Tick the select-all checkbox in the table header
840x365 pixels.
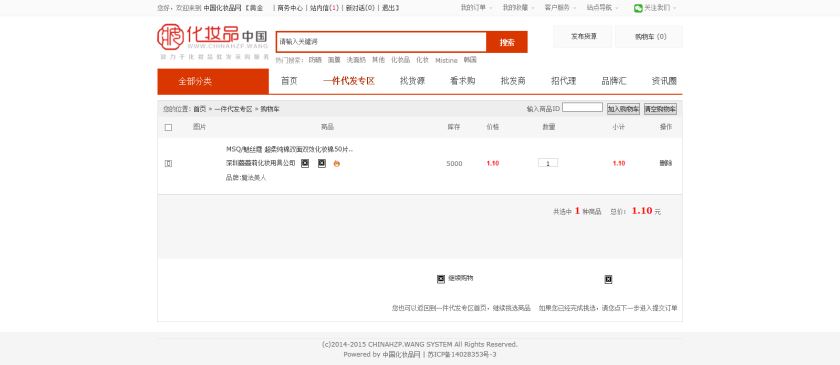[x=168, y=128]
